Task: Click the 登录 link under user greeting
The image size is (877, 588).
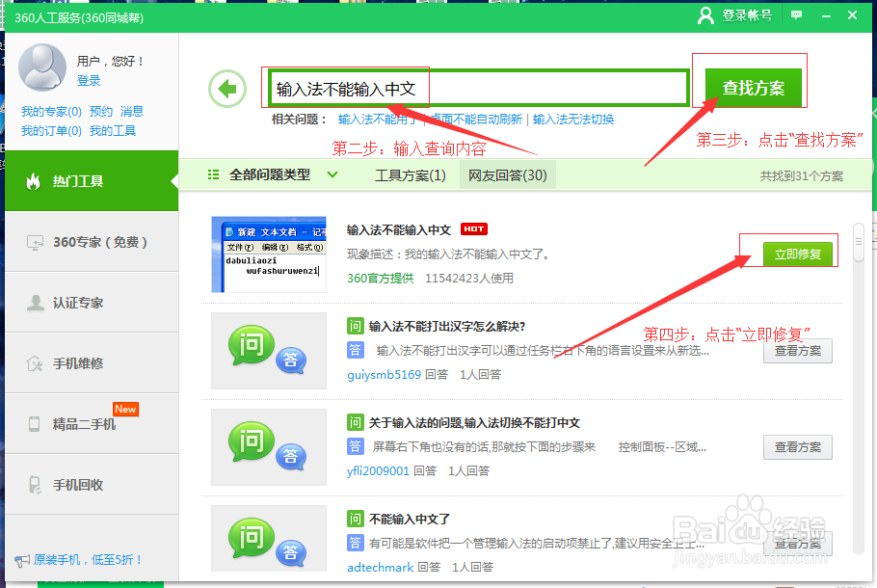Action: point(89,81)
